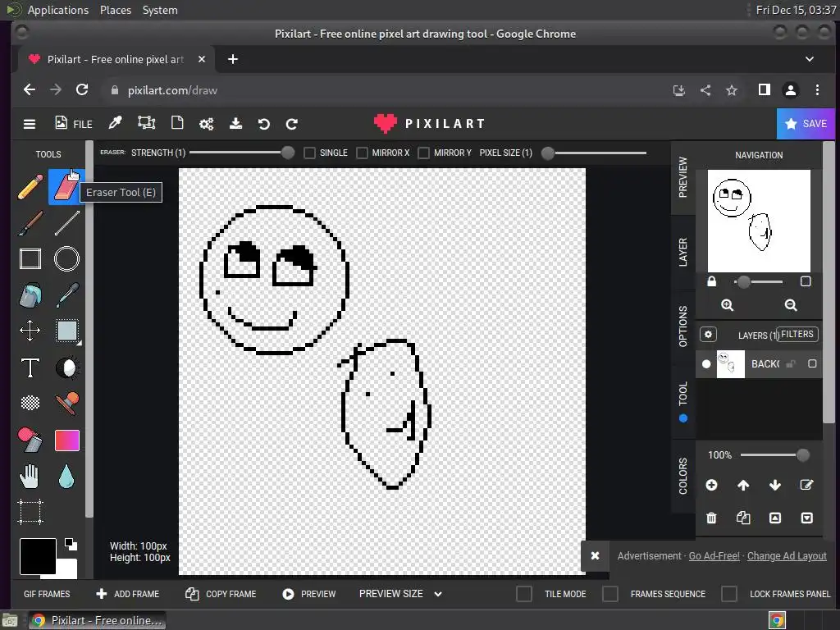Add a new layer with plus icon
Screen dimensions: 840x630
pyautogui.click(x=711, y=485)
